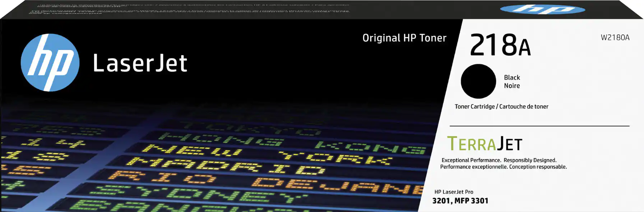Click the 218A cartridge number
This screenshot has height=212, width=644.
[500, 45]
